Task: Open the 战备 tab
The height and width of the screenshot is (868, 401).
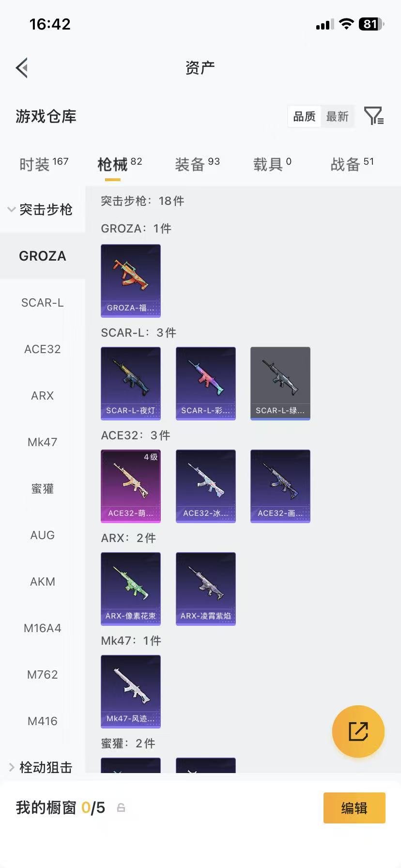Action: click(x=352, y=165)
